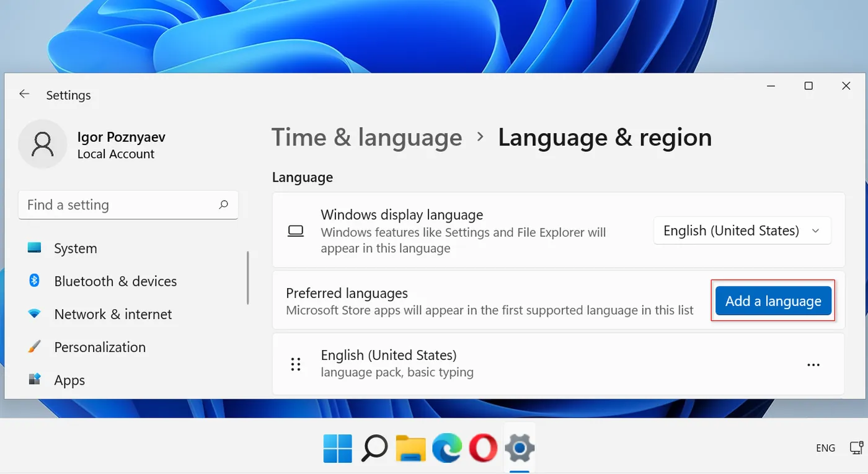This screenshot has height=474, width=868.
Task: Click the Find a setting search field
Action: [128, 204]
